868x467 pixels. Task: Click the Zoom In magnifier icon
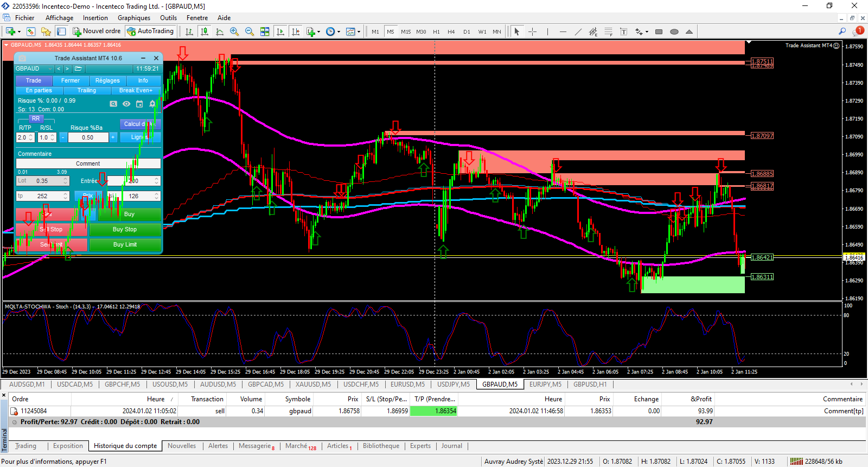[x=234, y=31]
